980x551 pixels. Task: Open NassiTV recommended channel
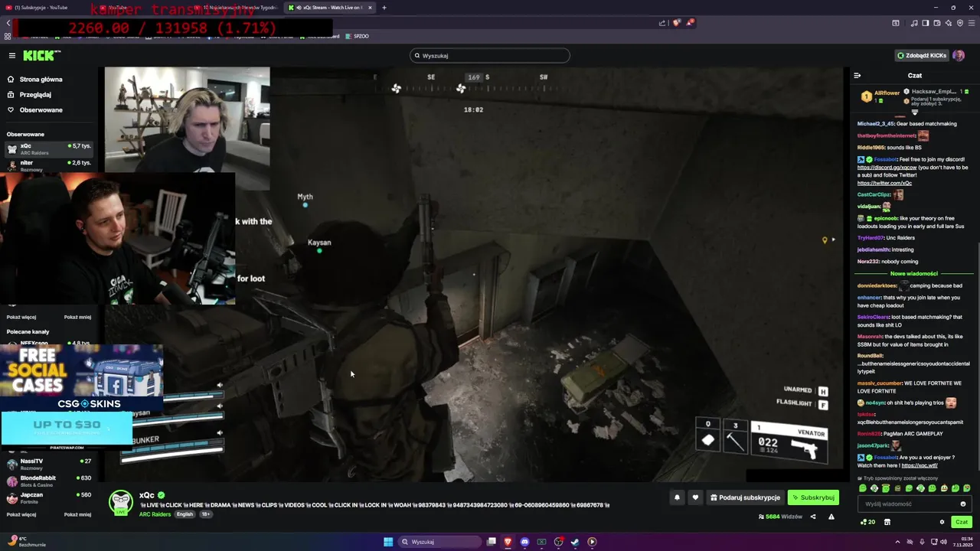[48, 464]
